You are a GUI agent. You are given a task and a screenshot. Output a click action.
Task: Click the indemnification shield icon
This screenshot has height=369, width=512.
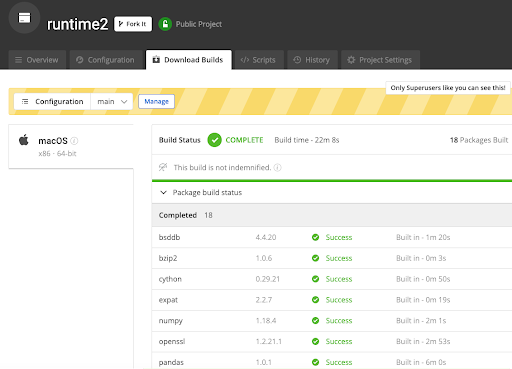[163, 167]
